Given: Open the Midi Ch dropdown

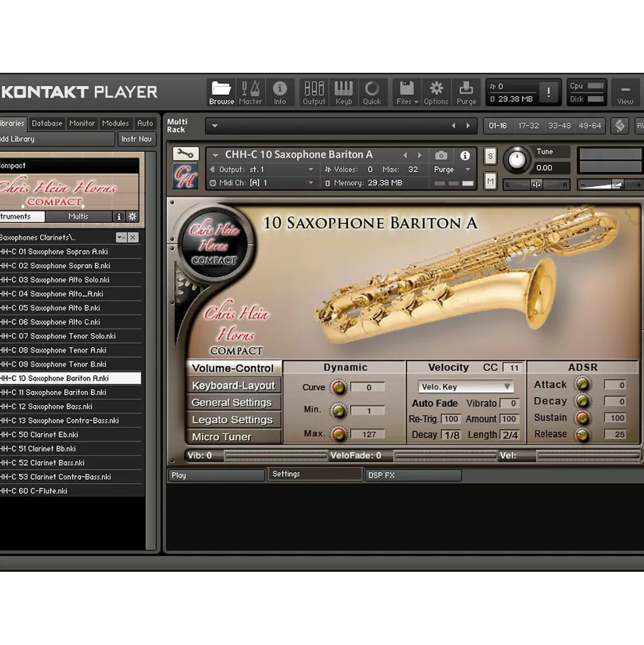Looking at the screenshot, I should 311,183.
